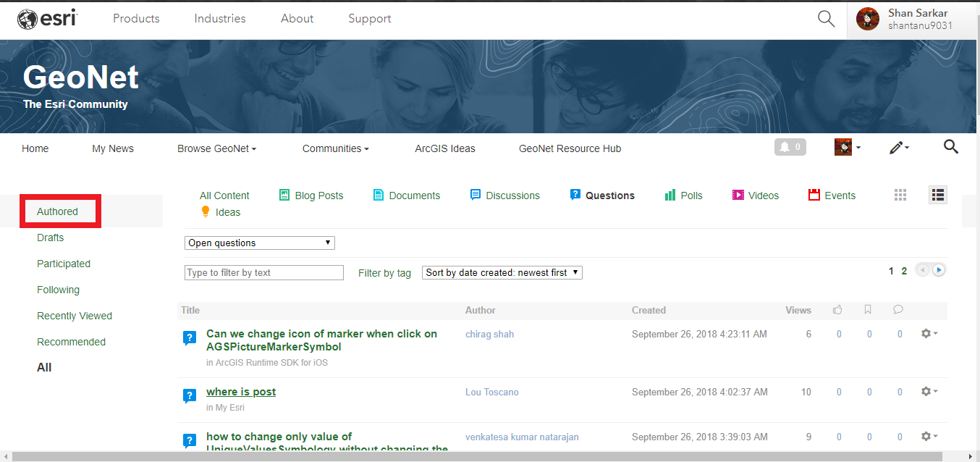Open the About menu
Viewport: 980px width, 462px height.
pos(297,19)
